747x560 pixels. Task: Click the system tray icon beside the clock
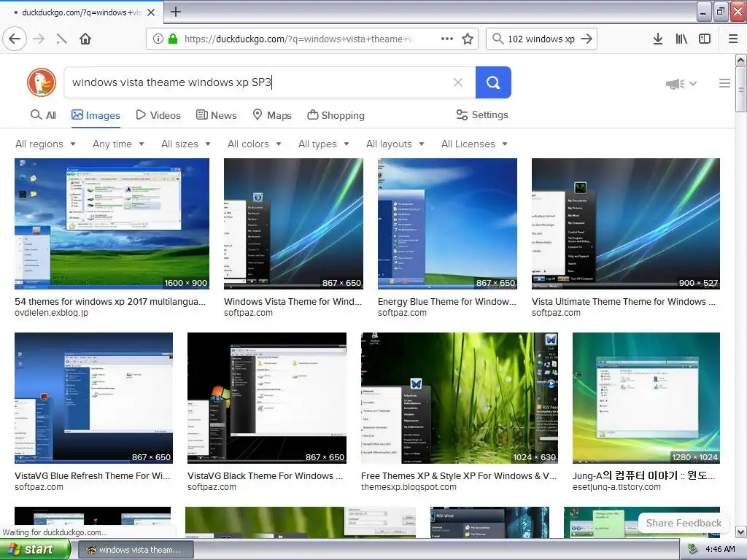pos(693,550)
